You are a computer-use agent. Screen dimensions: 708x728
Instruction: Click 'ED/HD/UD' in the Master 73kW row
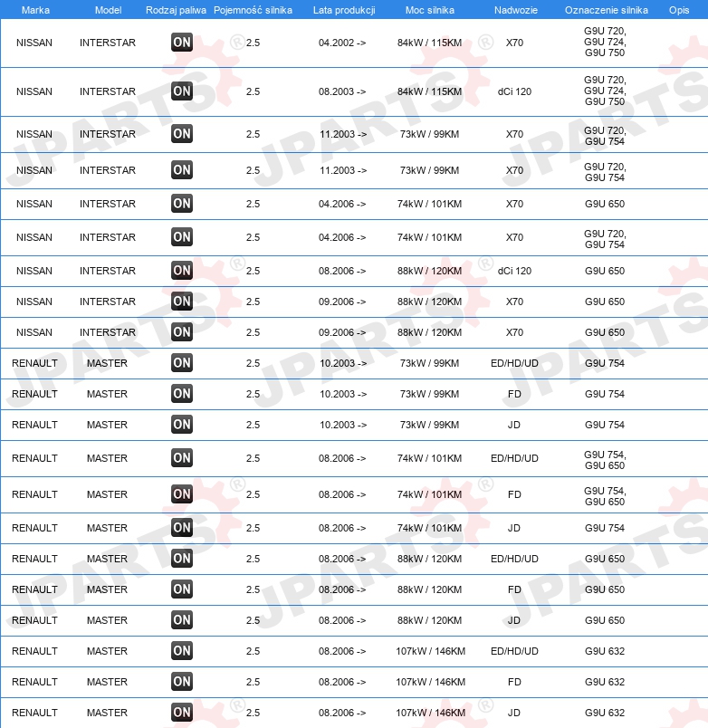pyautogui.click(x=514, y=363)
